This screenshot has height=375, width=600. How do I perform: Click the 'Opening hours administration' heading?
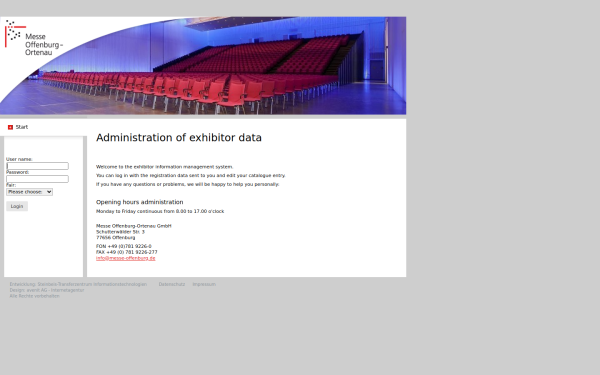(140, 202)
